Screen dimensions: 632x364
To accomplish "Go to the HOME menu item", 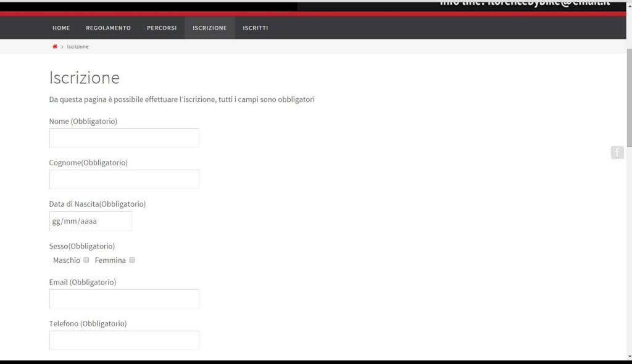I will coord(61,28).
